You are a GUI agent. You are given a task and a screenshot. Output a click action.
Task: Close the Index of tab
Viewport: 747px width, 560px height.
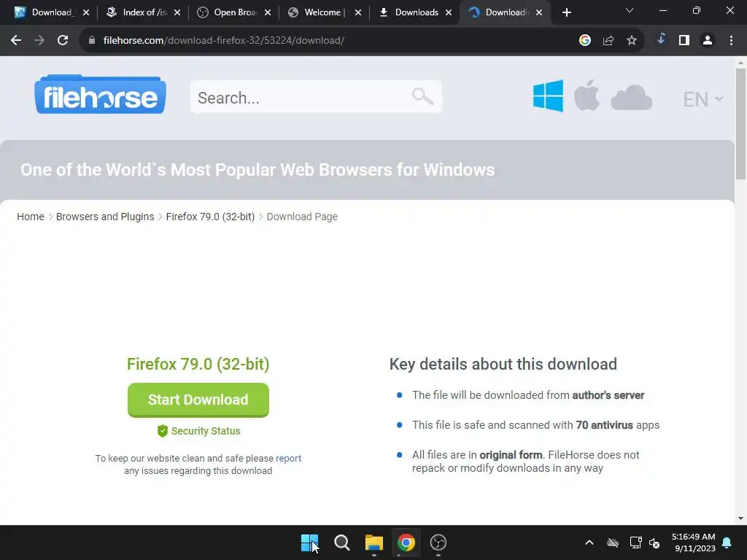click(x=177, y=13)
